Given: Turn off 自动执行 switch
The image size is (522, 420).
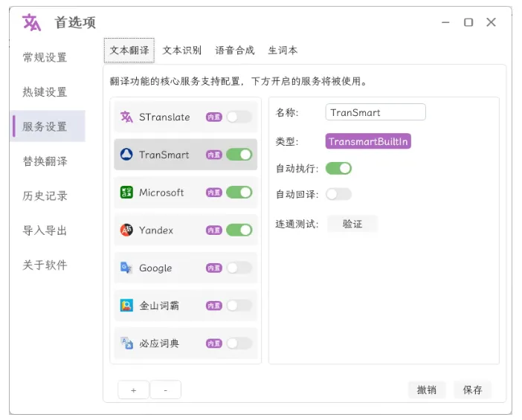Looking at the screenshot, I should coord(338,168).
